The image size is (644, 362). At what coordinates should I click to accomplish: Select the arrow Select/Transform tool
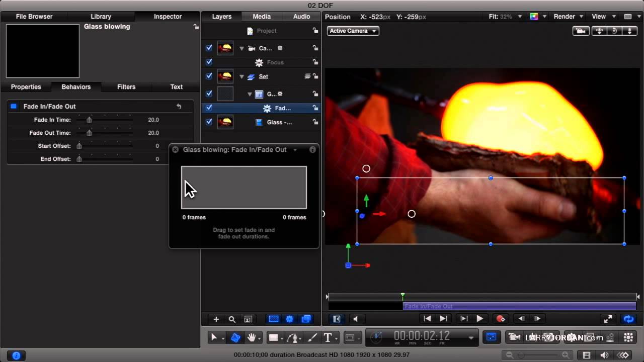(214, 337)
